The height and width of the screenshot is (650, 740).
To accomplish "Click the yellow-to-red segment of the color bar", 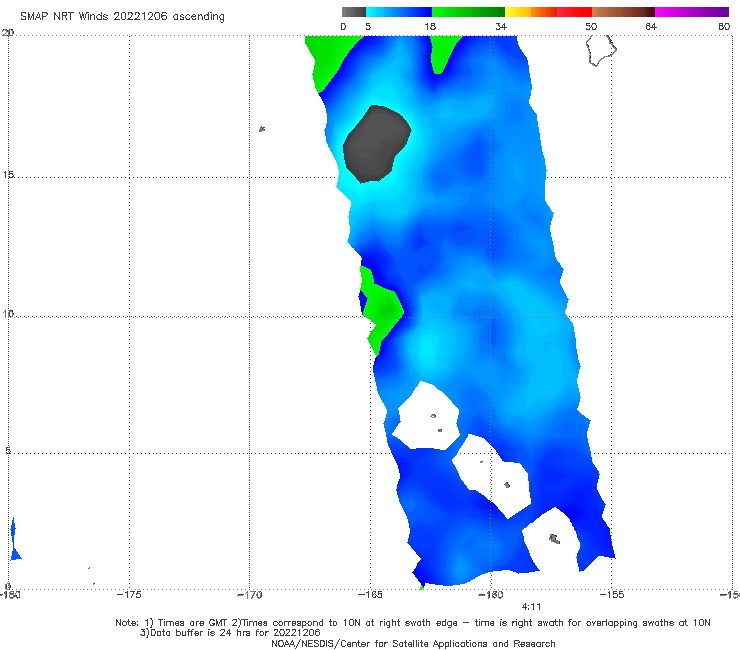I will tap(548, 12).
